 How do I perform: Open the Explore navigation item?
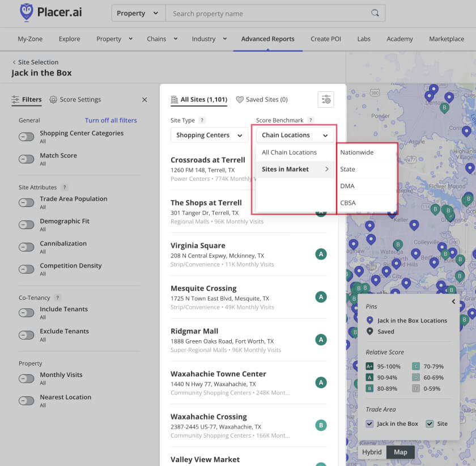[x=70, y=39]
